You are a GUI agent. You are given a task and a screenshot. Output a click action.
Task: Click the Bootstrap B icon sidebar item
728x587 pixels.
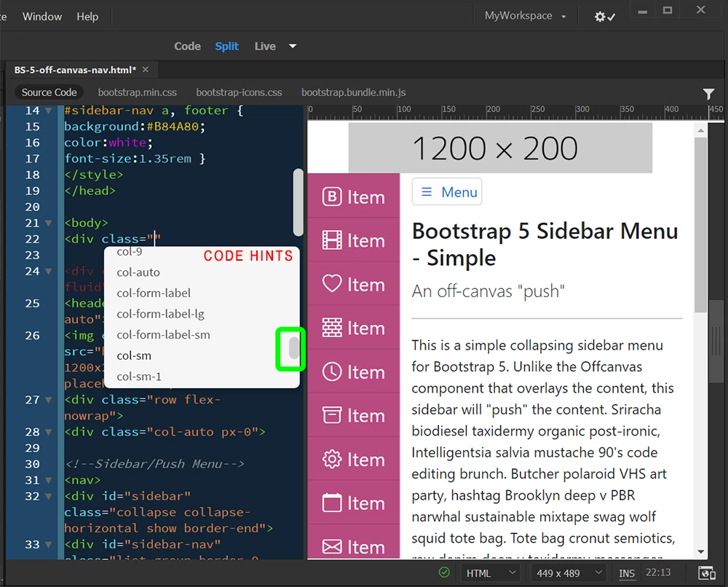coord(354,197)
